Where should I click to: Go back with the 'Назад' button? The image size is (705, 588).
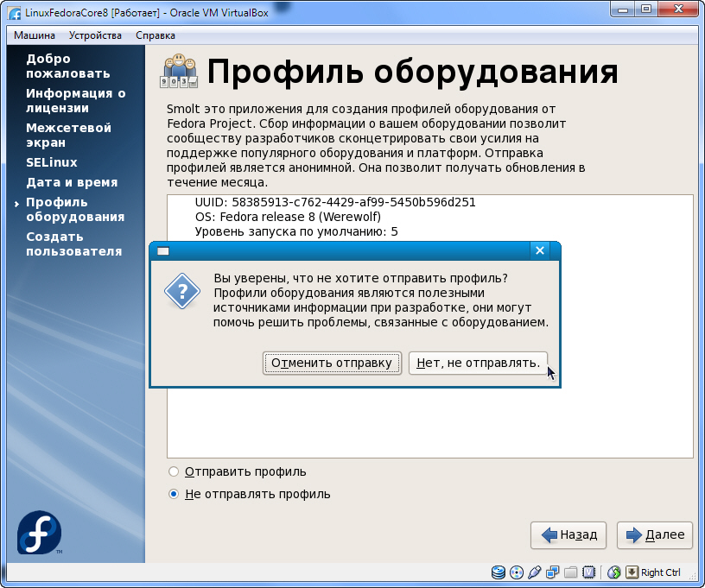[568, 535]
